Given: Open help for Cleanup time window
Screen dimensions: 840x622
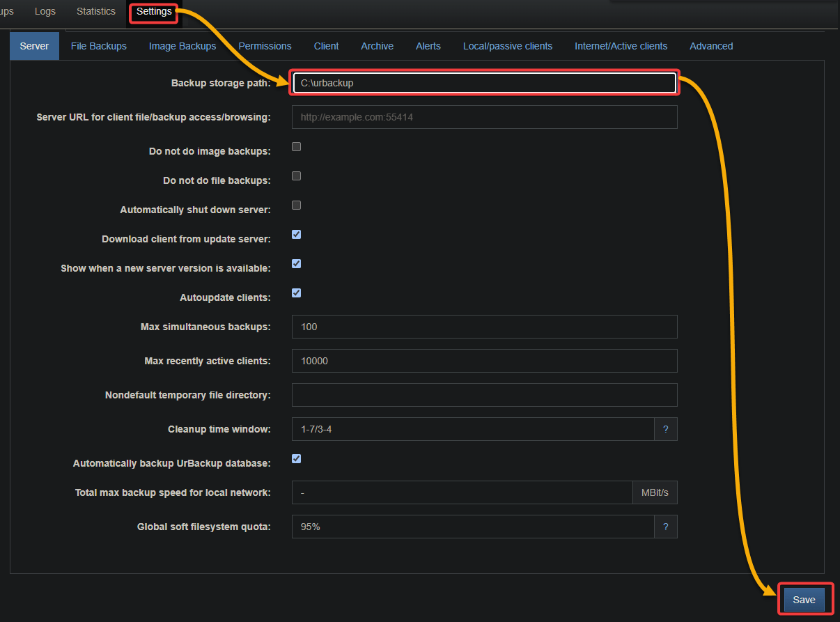Looking at the screenshot, I should [666, 429].
